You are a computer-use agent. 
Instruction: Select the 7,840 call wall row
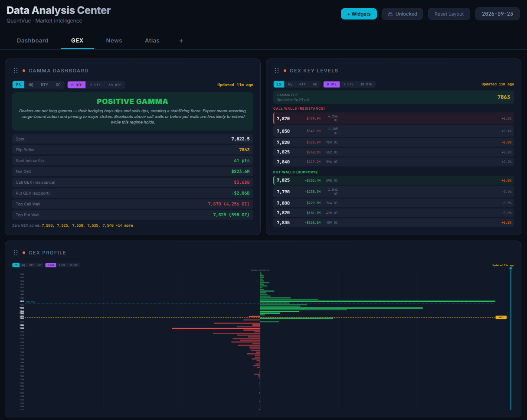pyautogui.click(x=393, y=162)
